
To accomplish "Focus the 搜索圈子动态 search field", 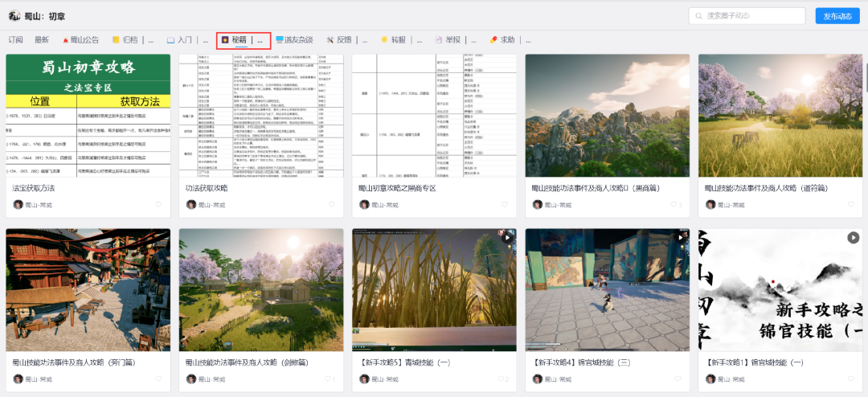I will tap(747, 16).
